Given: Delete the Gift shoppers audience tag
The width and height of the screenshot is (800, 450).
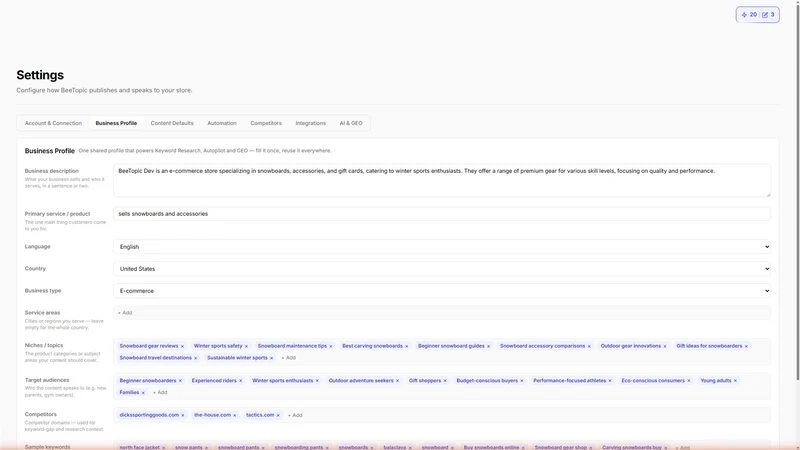Looking at the screenshot, I should tap(445, 381).
